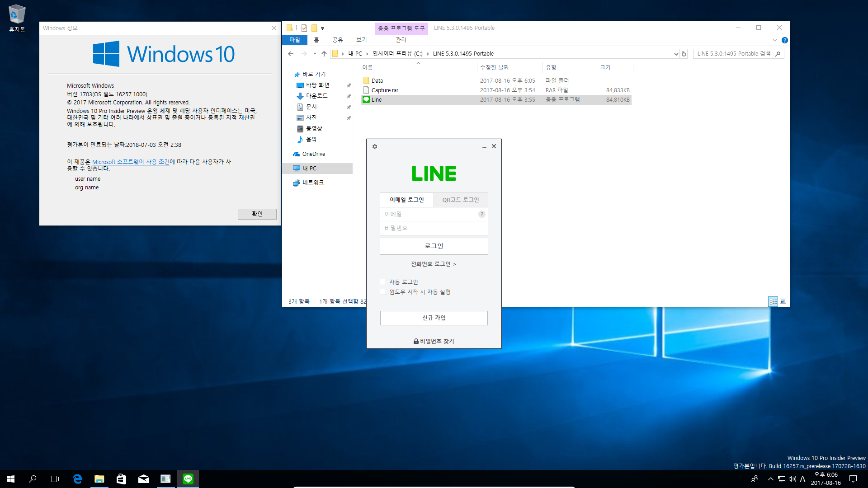Click the LINE taskbar icon
The image size is (868, 488).
point(188,479)
